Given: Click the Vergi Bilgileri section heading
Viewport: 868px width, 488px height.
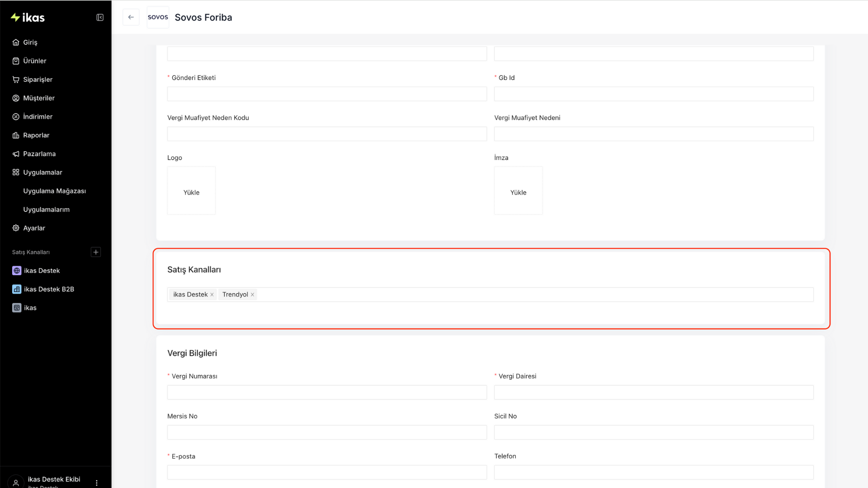Looking at the screenshot, I should coord(192,353).
